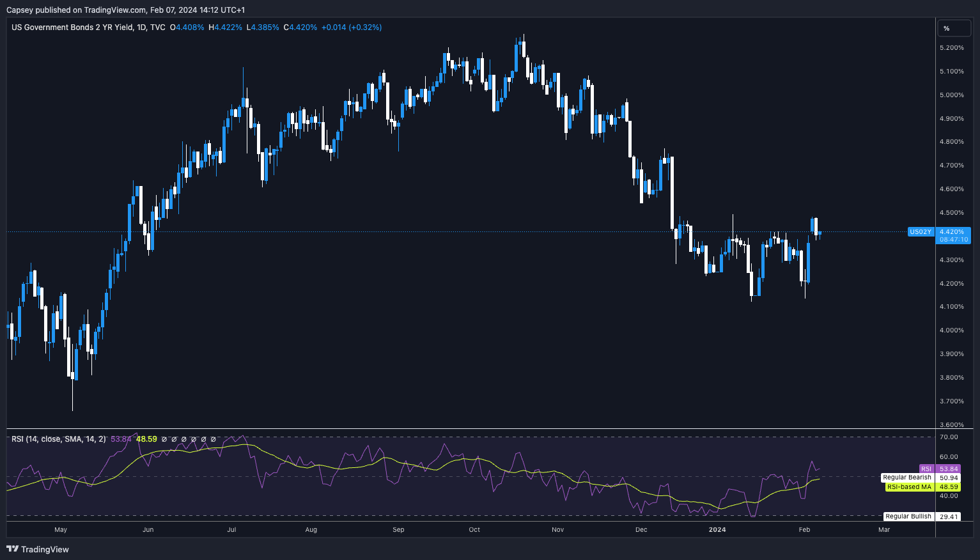This screenshot has width=980, height=560.
Task: Click the TradingView logo icon
Action: pos(12,549)
